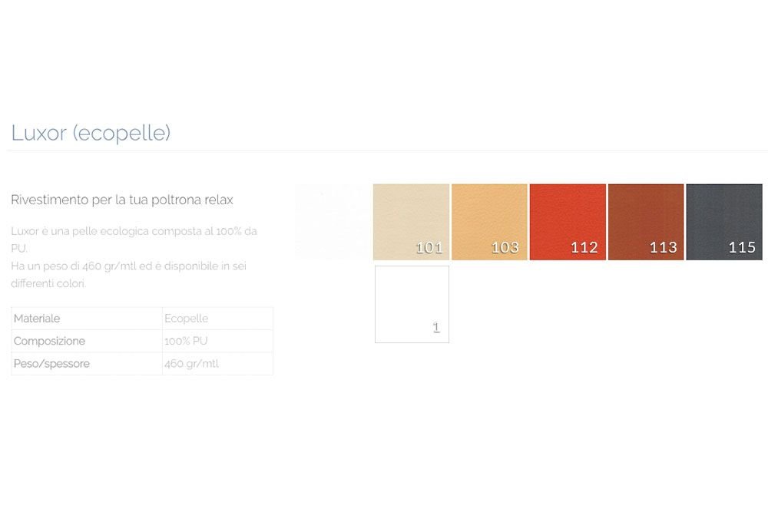The height and width of the screenshot is (532, 768).
Task: Click the "Ecopelle" value cell
Action: point(186,319)
